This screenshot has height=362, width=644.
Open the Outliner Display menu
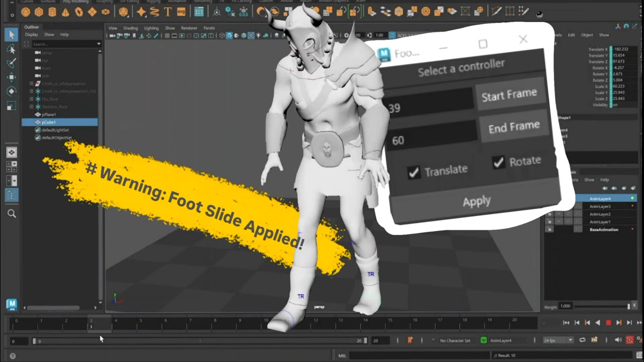tap(31, 35)
